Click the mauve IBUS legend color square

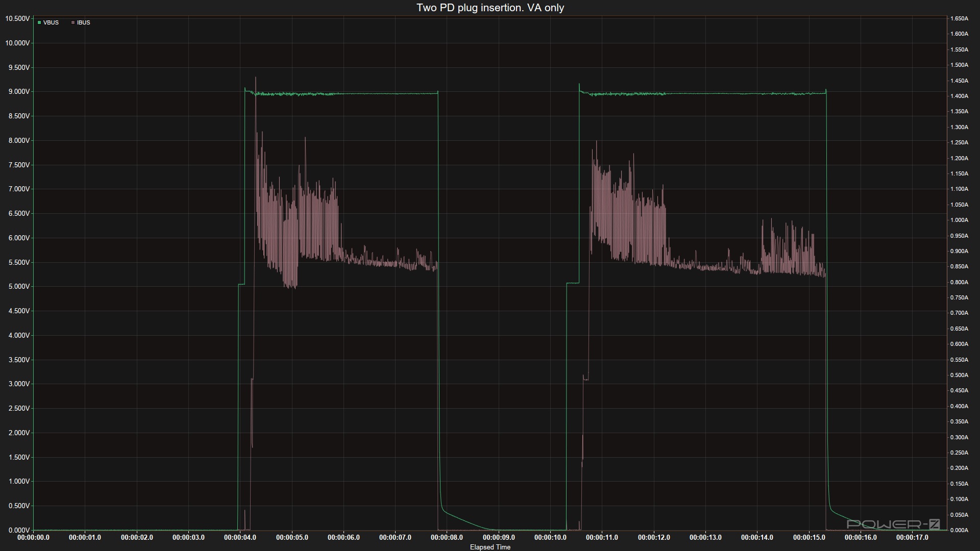[73, 22]
